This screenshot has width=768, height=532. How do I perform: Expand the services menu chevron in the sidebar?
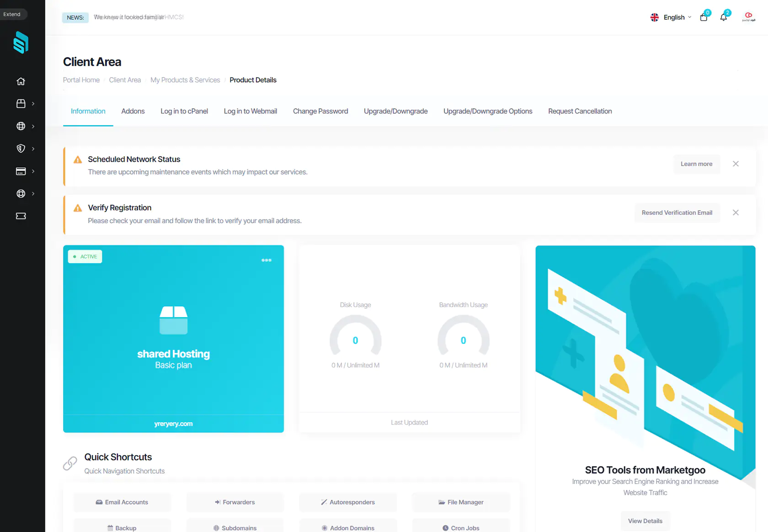coord(33,104)
